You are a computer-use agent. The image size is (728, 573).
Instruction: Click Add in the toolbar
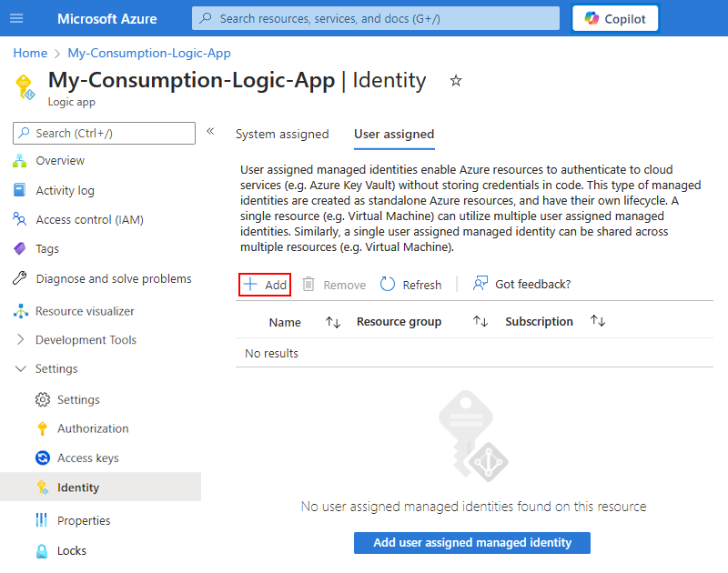(265, 285)
